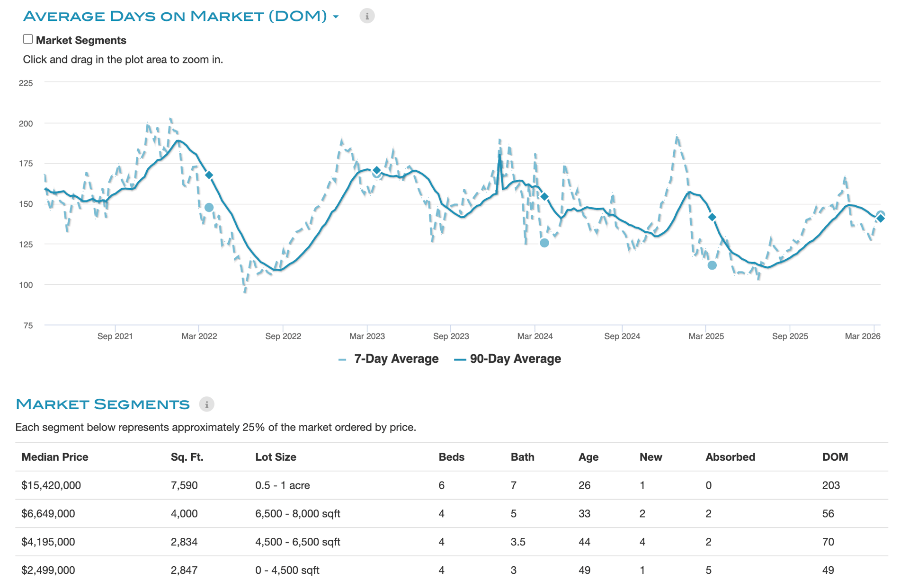Select the $15,420,000 segment row
909x588 pixels.
[x=51, y=485]
